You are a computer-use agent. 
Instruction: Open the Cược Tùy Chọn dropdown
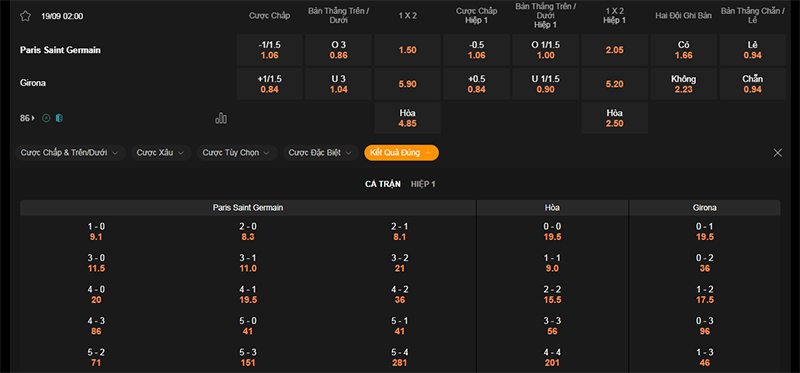(x=237, y=153)
